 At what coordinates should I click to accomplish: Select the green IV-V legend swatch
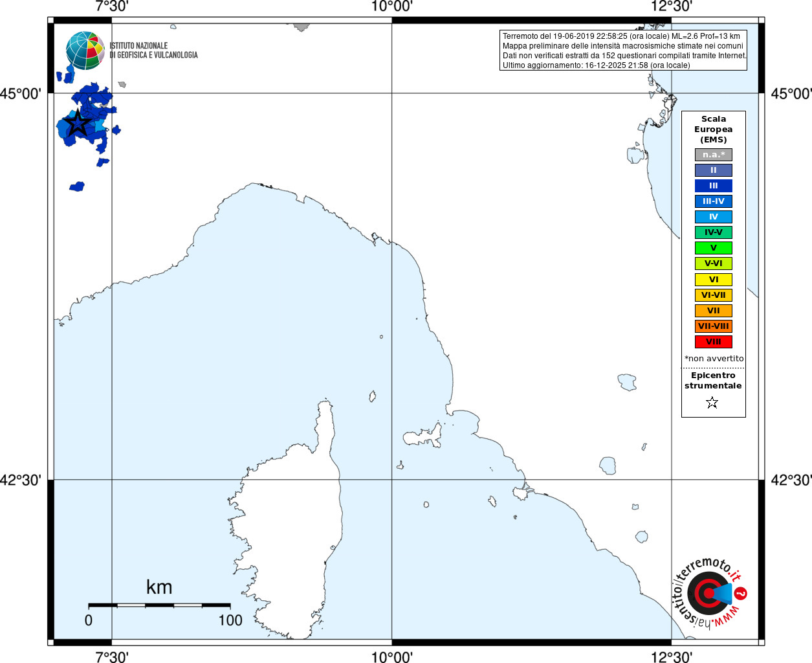coord(714,232)
